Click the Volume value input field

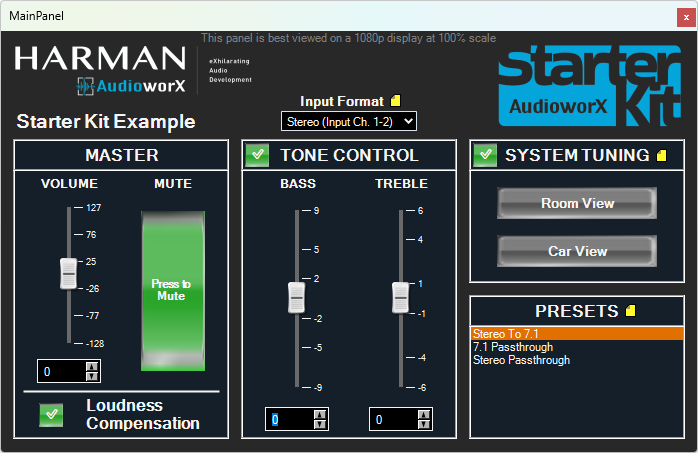click(62, 371)
